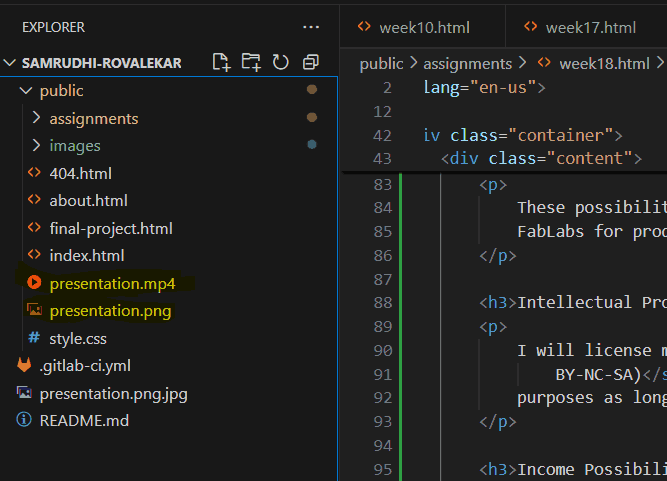The height and width of the screenshot is (481, 667).
Task: Click image icon beside presentation.png.jpg
Action: pos(24,393)
